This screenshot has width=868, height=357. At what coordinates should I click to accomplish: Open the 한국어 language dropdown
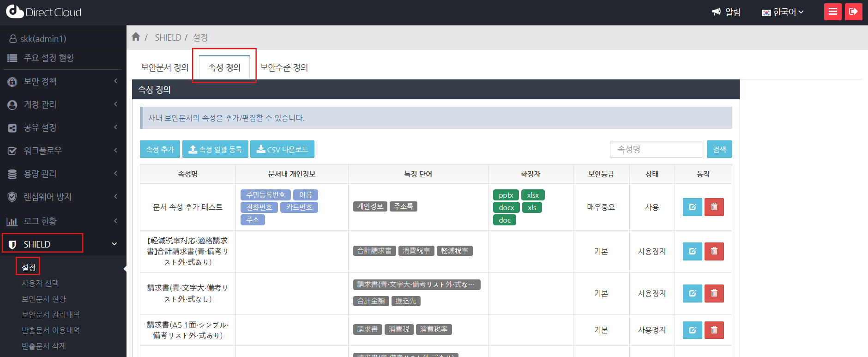coord(783,12)
